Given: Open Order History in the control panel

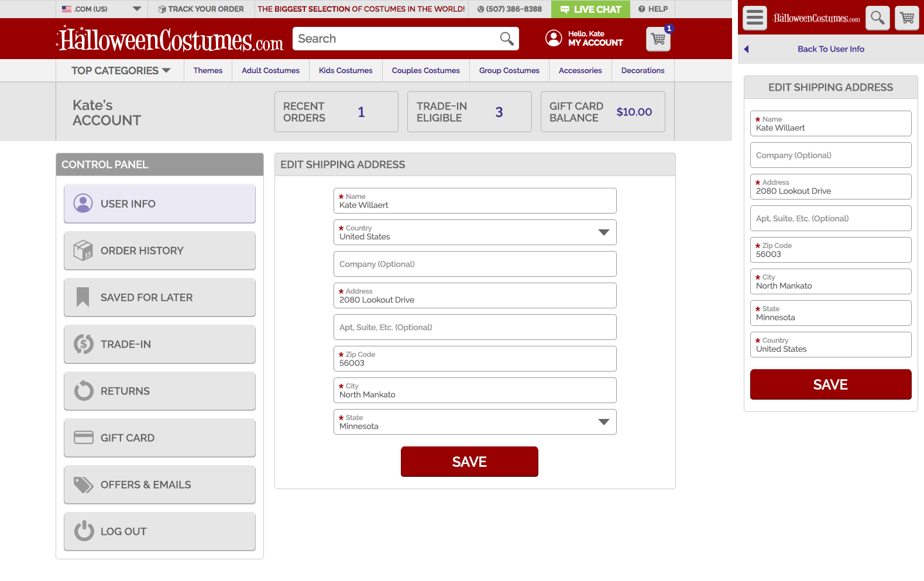Looking at the screenshot, I should pyautogui.click(x=160, y=250).
